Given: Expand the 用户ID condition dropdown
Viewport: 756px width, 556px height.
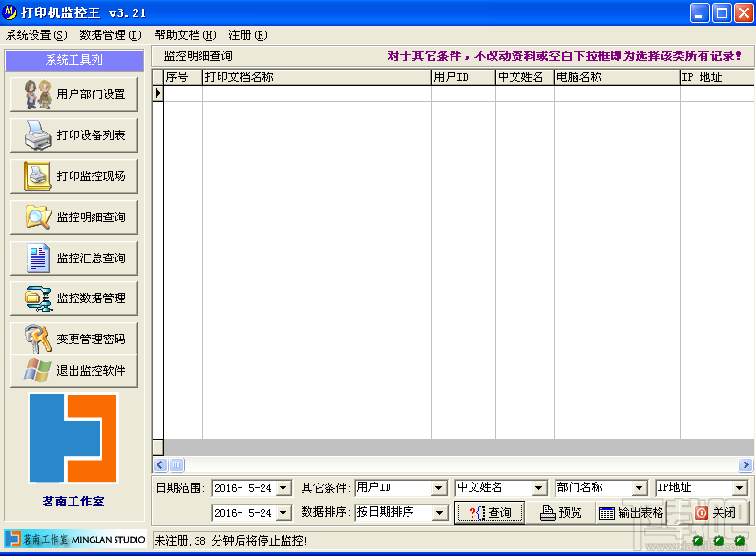Looking at the screenshot, I should point(438,488).
